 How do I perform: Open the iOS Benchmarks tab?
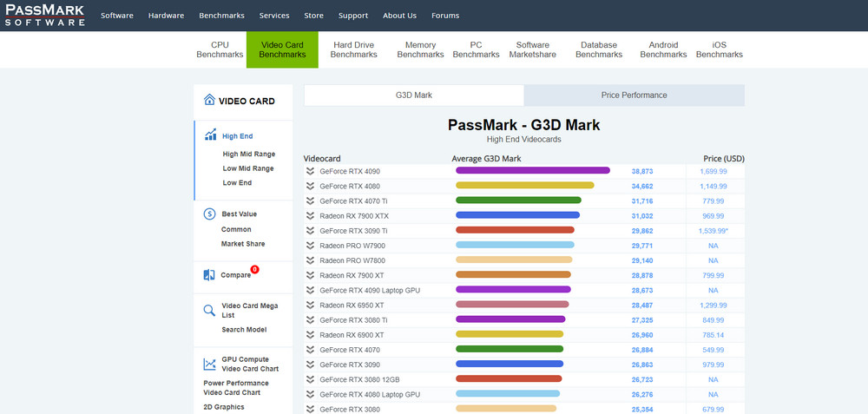pos(719,49)
